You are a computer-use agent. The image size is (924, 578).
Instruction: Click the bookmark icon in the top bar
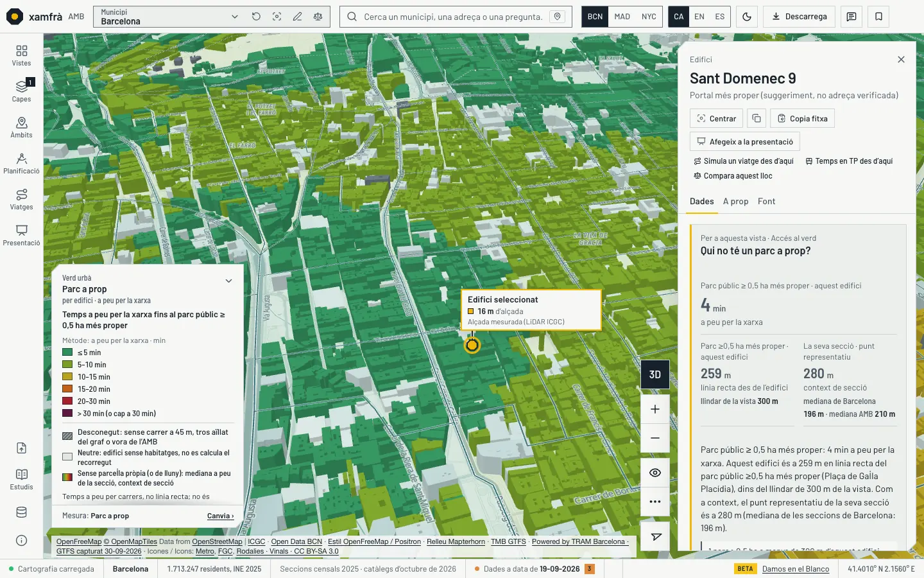(x=878, y=17)
